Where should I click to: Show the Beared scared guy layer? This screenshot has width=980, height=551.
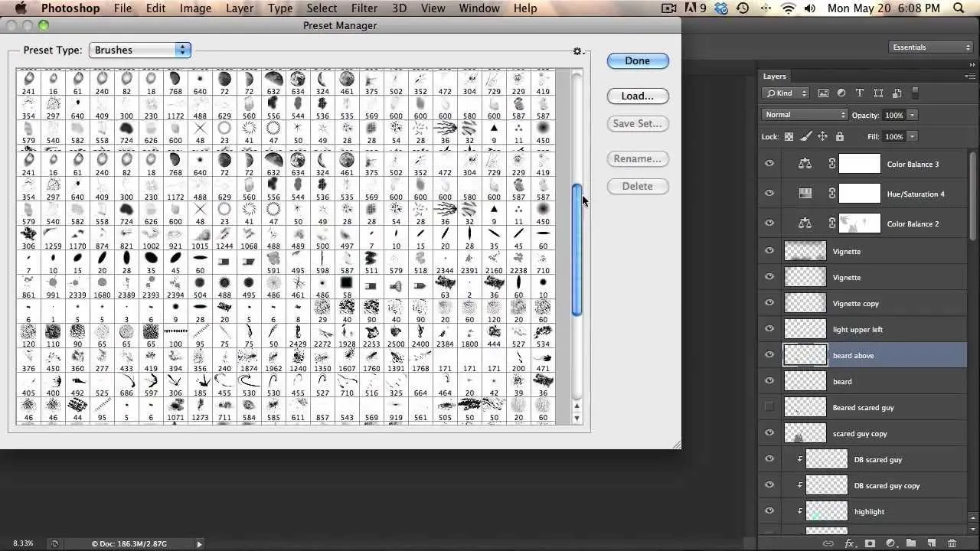(x=769, y=407)
